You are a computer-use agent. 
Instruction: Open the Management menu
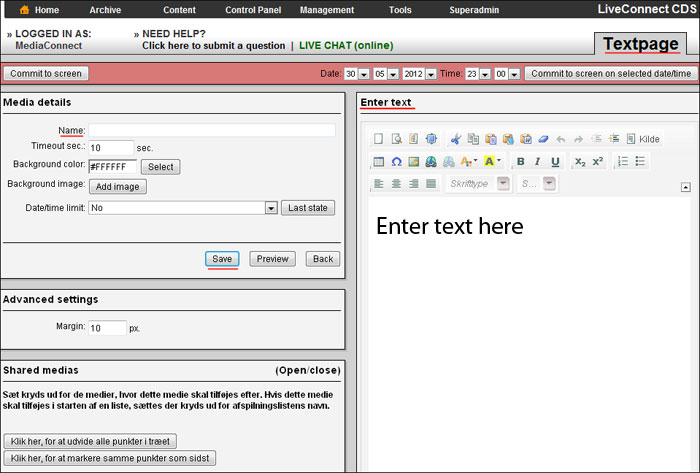[327, 10]
